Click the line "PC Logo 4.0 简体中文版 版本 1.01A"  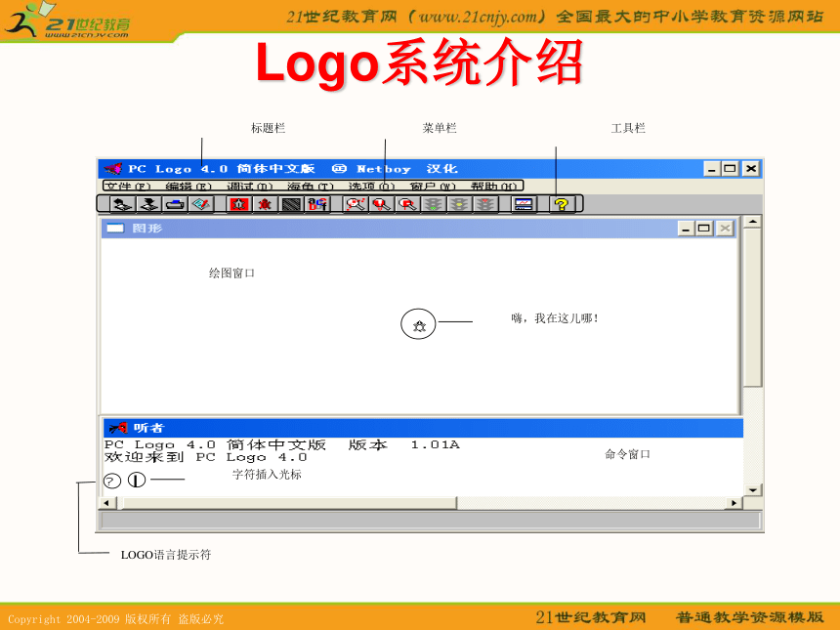[x=281, y=444]
